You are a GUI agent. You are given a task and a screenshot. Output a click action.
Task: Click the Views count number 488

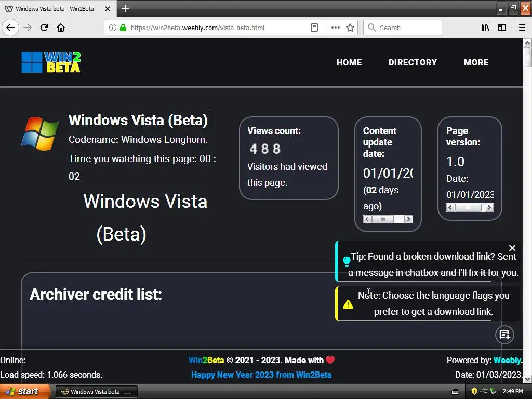(265, 149)
